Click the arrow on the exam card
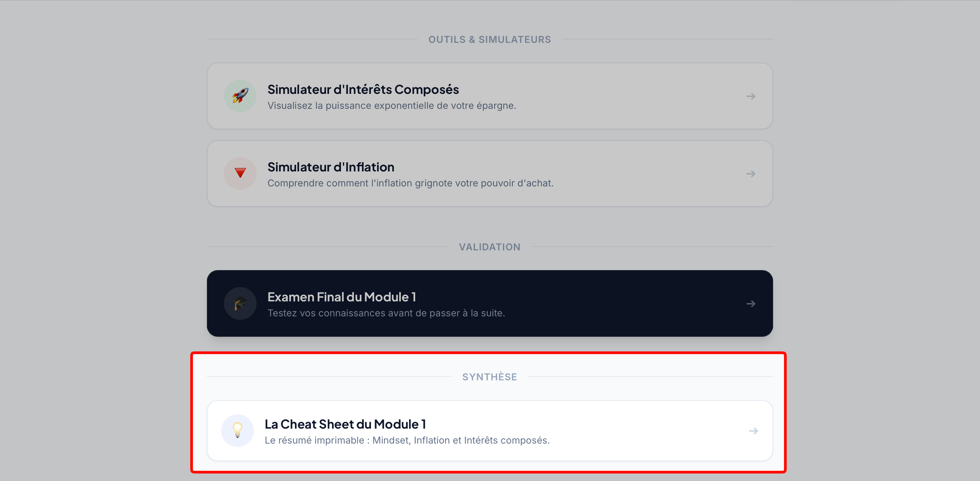 point(751,303)
